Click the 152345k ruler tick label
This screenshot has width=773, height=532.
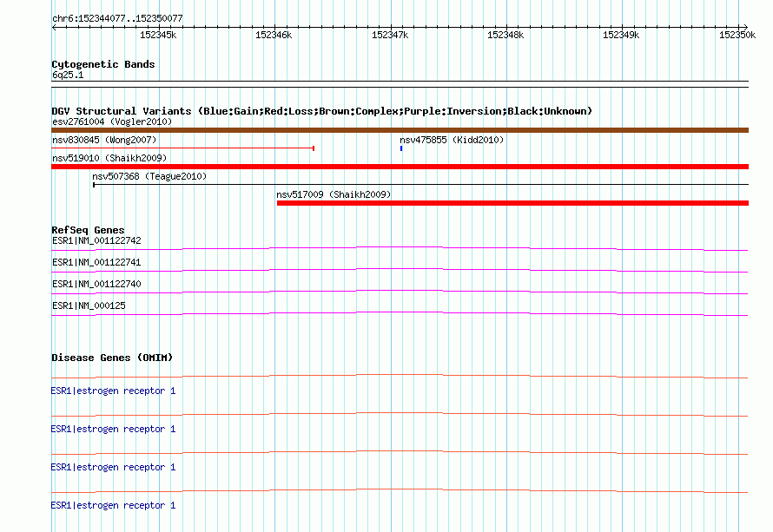pos(158,35)
